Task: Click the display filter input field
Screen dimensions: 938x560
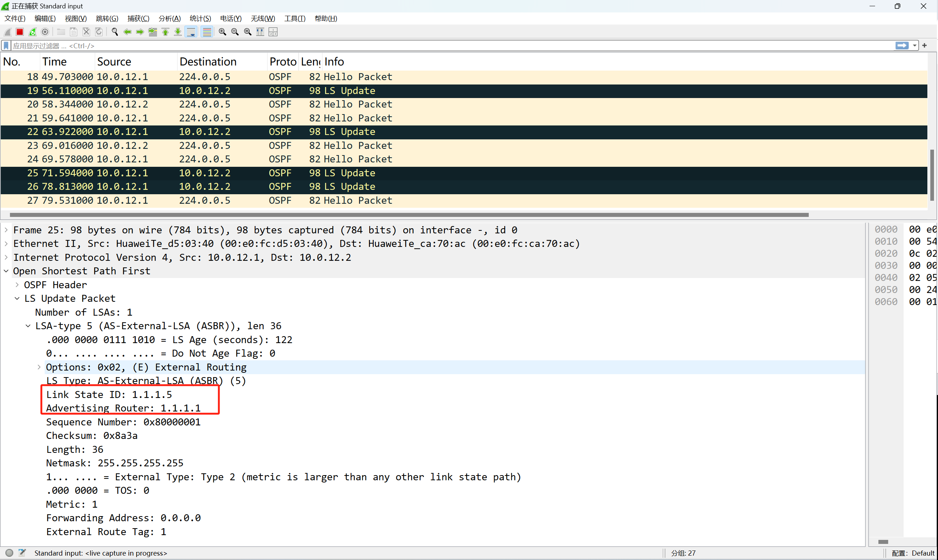Action: pyautogui.click(x=453, y=46)
